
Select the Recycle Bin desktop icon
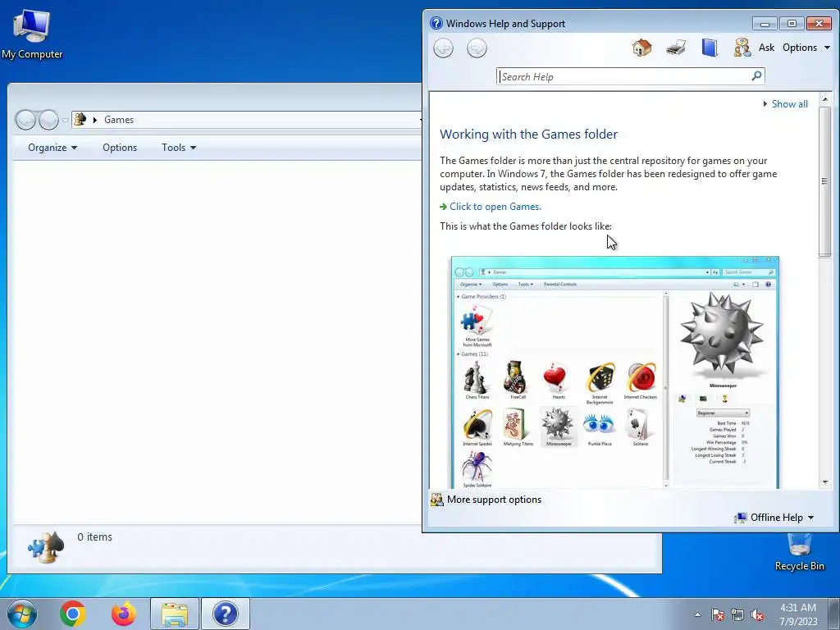(x=799, y=553)
